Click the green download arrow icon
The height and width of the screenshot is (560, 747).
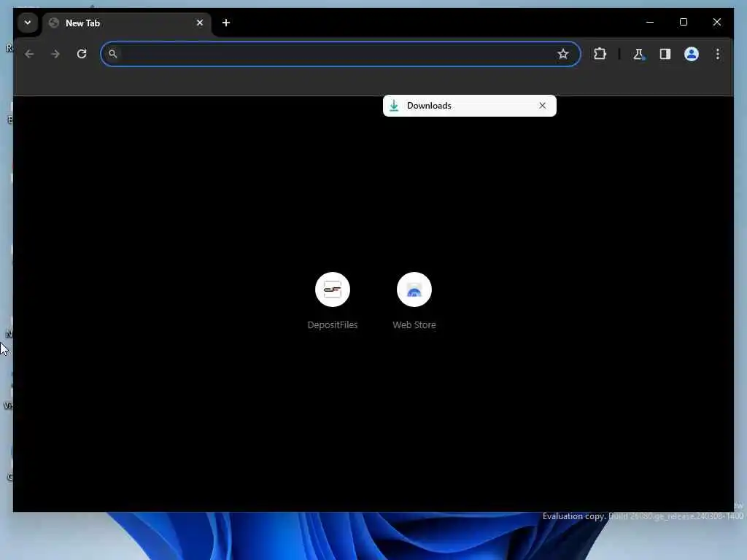click(x=394, y=106)
